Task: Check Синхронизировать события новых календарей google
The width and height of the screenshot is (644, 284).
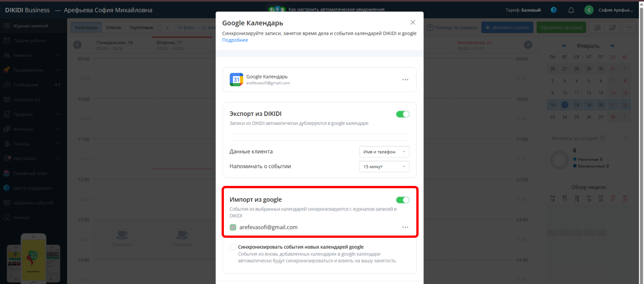Action: [x=233, y=247]
